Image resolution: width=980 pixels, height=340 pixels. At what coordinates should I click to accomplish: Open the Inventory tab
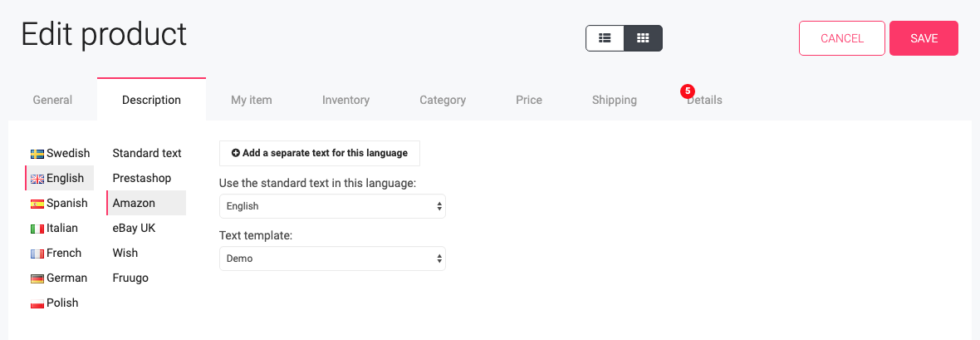tap(345, 100)
